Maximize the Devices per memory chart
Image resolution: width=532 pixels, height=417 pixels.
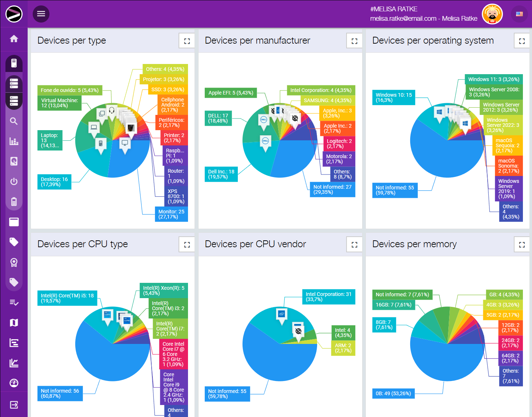521,245
